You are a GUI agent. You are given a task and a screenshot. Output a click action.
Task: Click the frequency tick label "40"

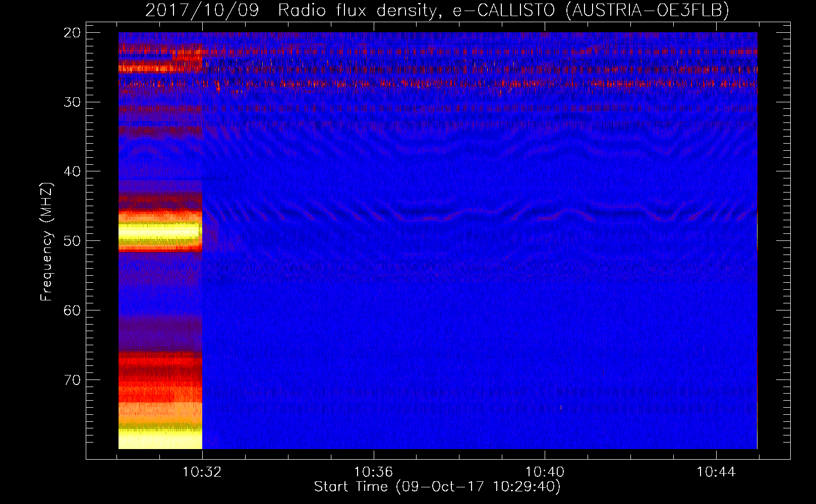point(73,171)
